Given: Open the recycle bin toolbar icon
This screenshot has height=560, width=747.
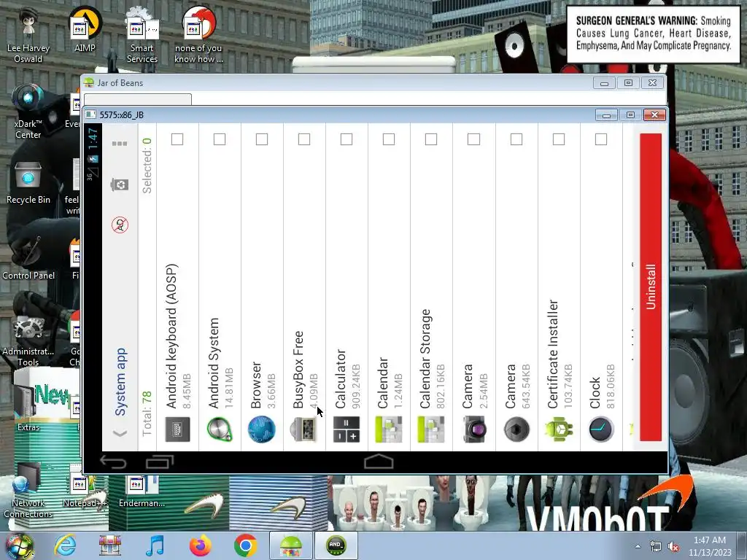Looking at the screenshot, I should click(120, 184).
